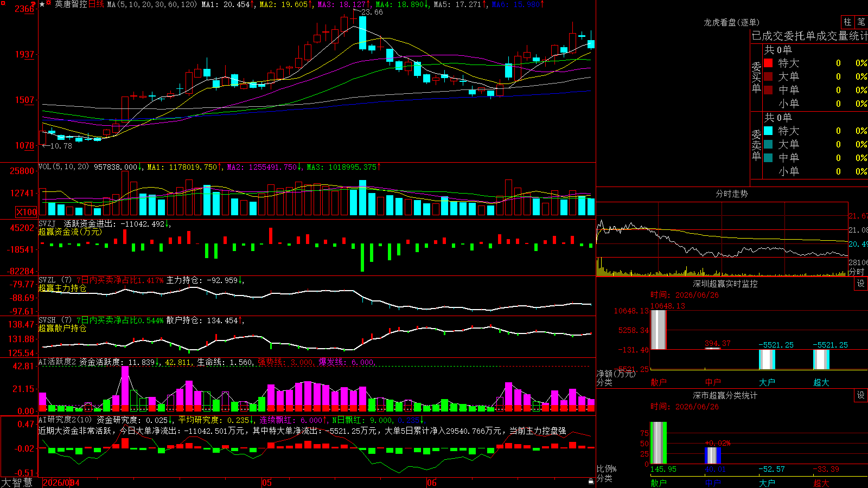Open 设 settings for 深圳超赢实时监控

click(x=861, y=284)
